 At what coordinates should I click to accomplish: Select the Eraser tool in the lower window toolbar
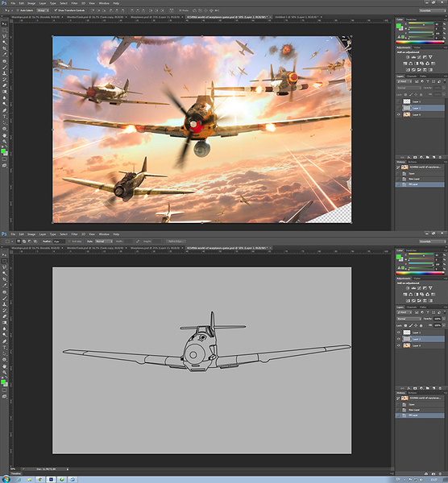click(4, 316)
